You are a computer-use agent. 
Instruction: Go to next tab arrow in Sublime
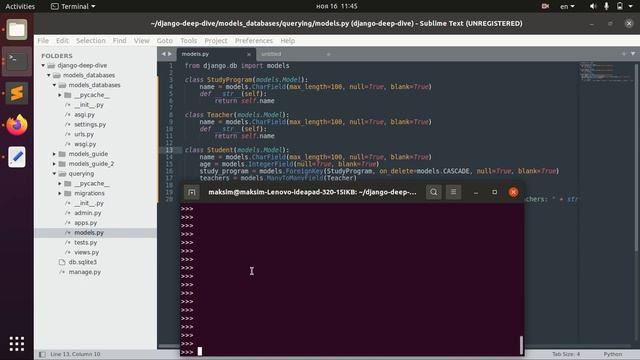[x=170, y=54]
